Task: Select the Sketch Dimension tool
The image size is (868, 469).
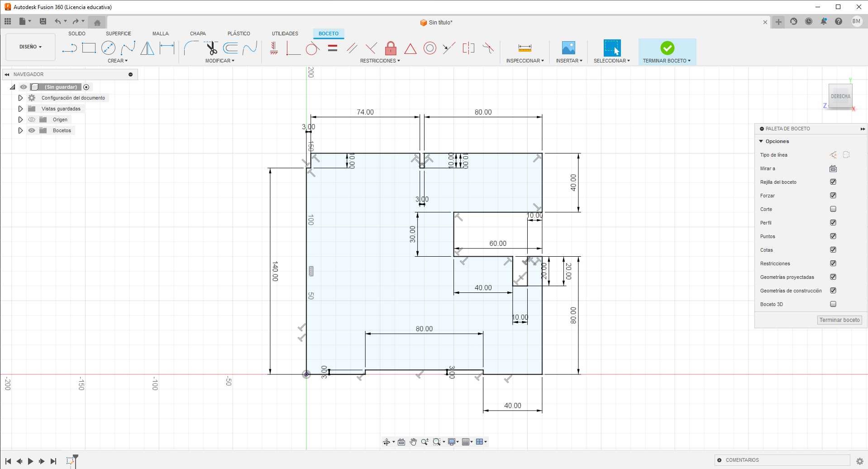Action: pyautogui.click(x=167, y=48)
